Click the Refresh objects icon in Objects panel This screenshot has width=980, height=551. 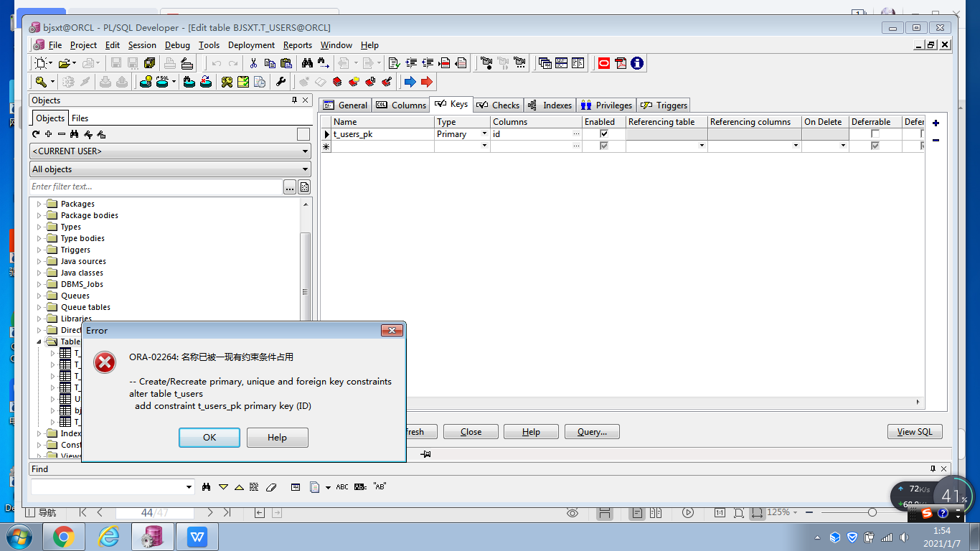click(x=36, y=134)
